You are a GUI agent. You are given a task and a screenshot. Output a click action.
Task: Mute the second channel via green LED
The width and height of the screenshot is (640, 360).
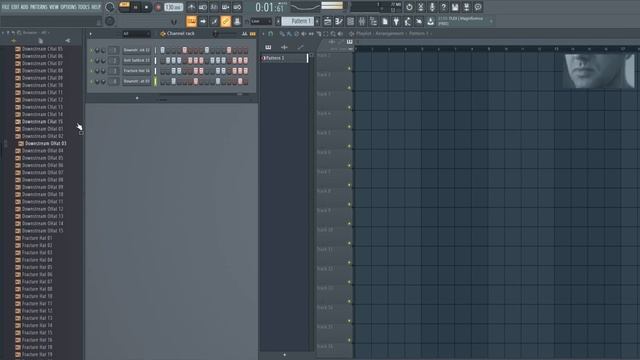[x=91, y=60]
